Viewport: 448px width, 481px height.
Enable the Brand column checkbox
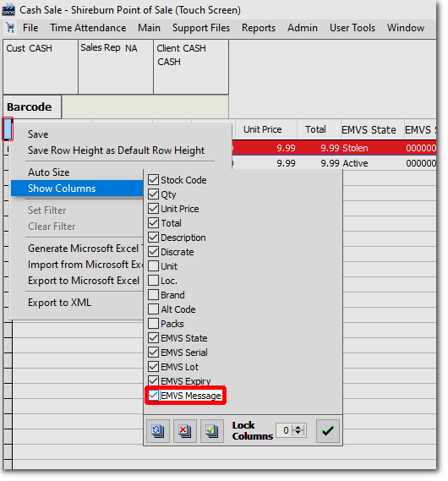[153, 295]
